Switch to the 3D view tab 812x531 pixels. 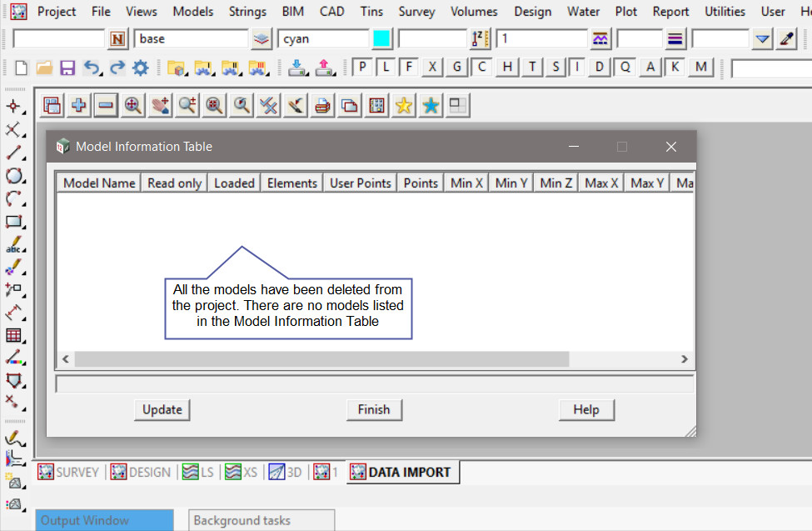(x=286, y=472)
